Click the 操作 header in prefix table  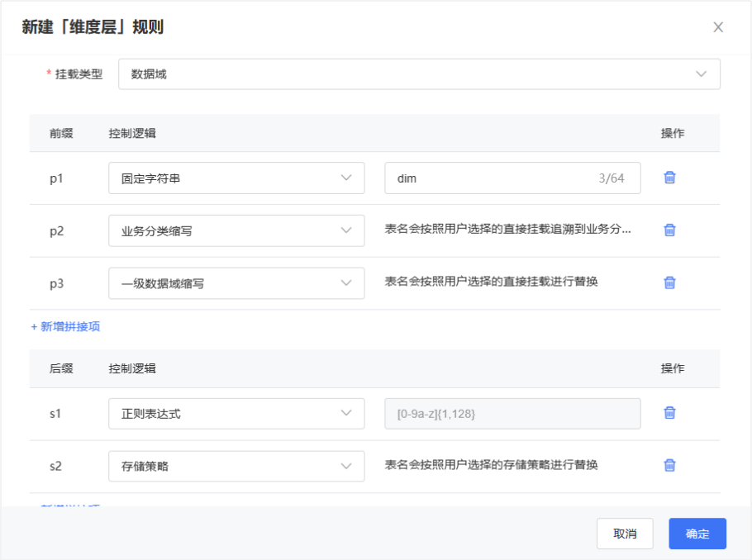(x=672, y=133)
